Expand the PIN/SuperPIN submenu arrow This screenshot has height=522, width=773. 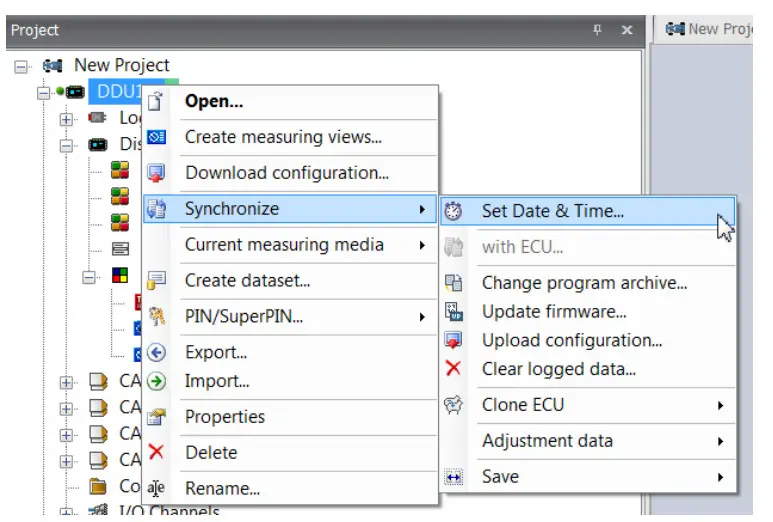click(422, 317)
